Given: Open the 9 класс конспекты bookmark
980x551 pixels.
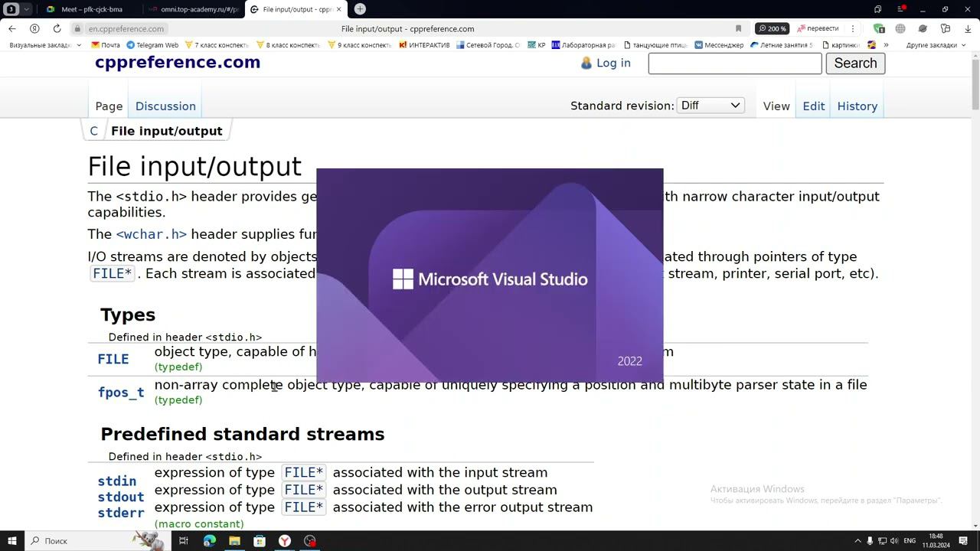Looking at the screenshot, I should pos(359,45).
